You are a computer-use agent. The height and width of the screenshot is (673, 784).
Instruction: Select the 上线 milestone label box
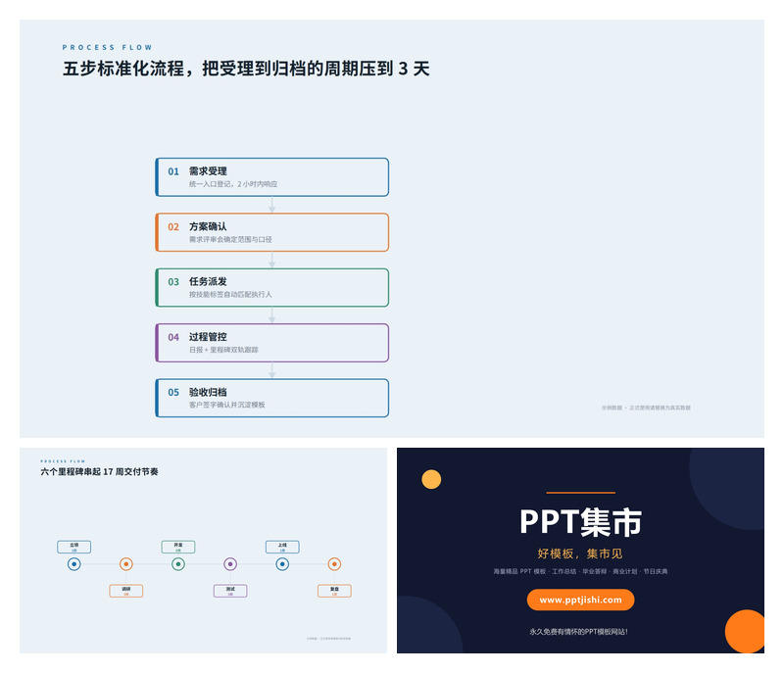click(x=282, y=547)
